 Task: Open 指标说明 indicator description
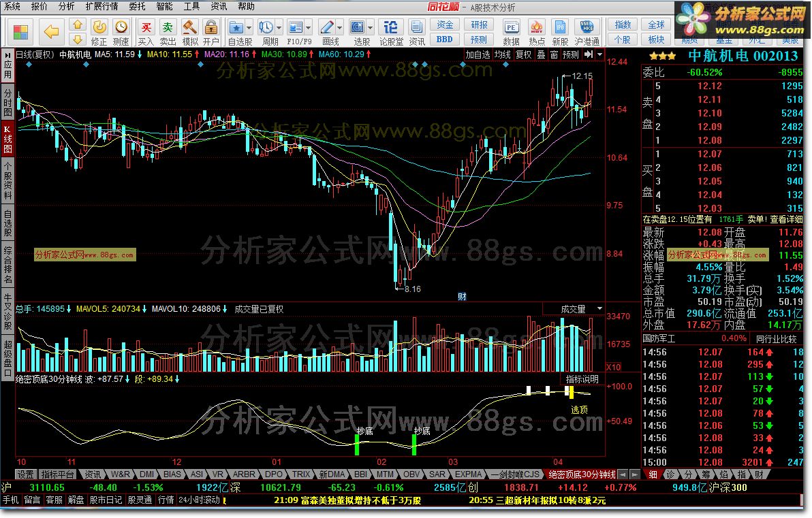(x=582, y=378)
